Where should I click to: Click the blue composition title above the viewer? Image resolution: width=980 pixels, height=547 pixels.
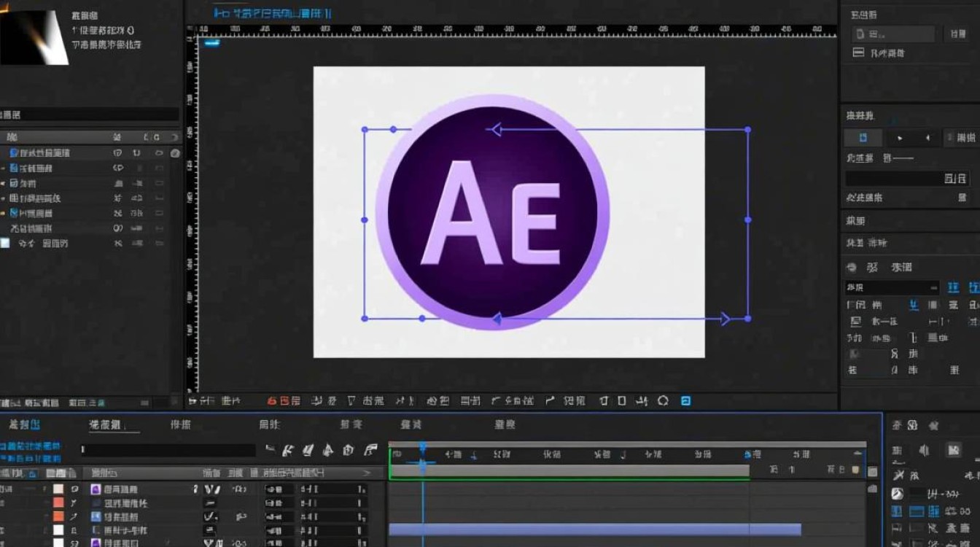click(273, 12)
